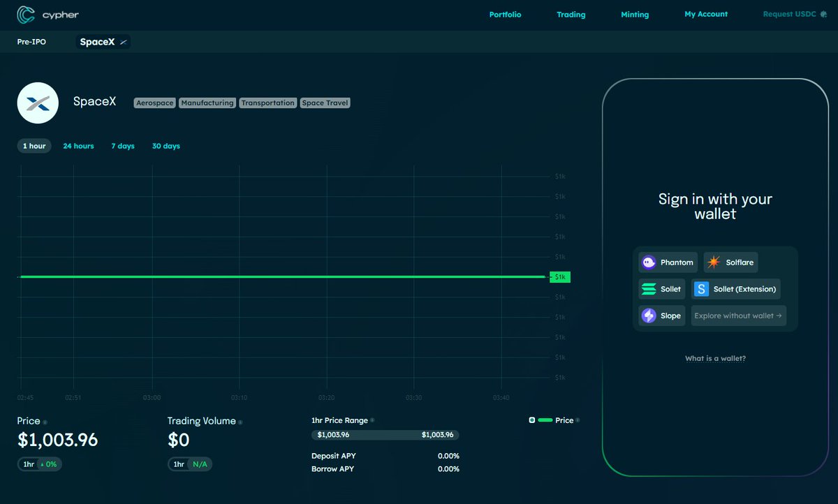Connect with Sollet (Extension) button
Image resolution: width=838 pixels, height=504 pixels.
[x=736, y=289]
